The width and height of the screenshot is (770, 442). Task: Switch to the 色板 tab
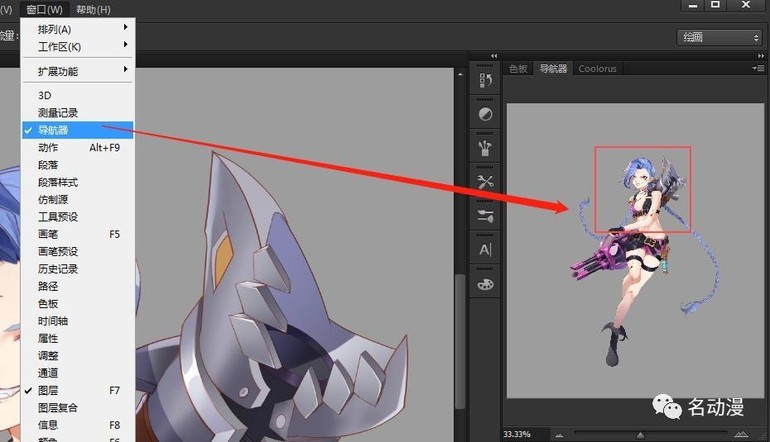(x=518, y=69)
